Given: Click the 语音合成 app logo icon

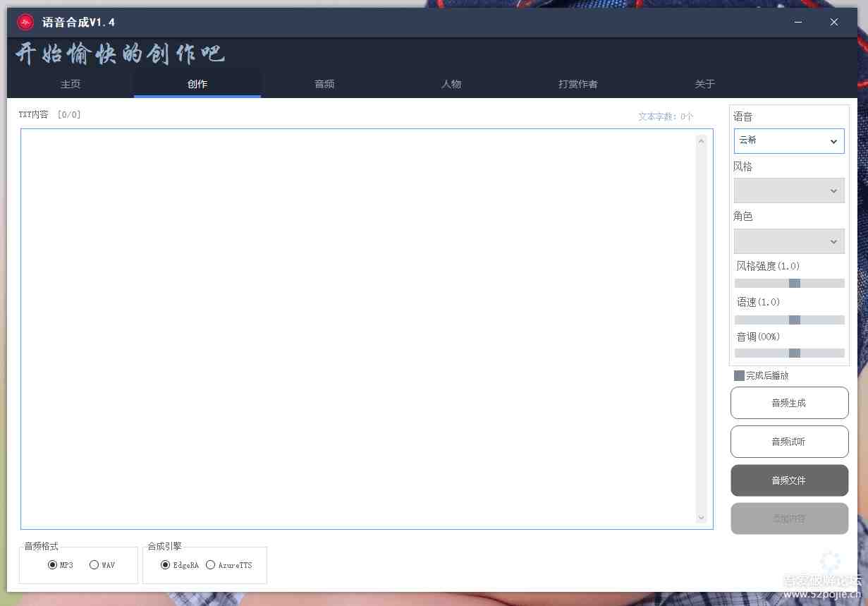Looking at the screenshot, I should [25, 22].
